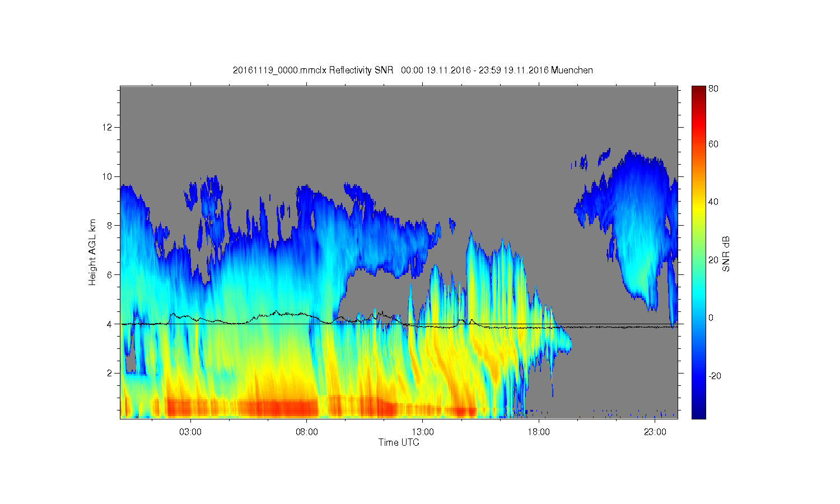Click the 'Time UTC' x-axis label

pyautogui.click(x=399, y=442)
